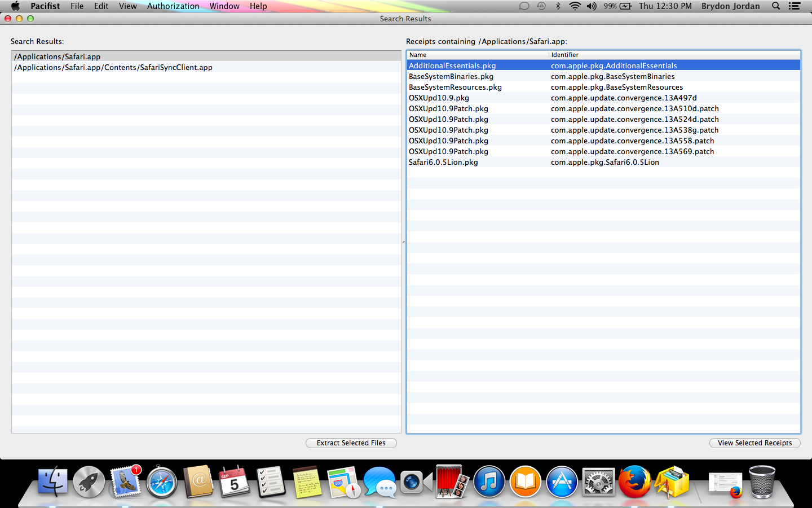Open Photo Booth icon in Dock

tap(452, 483)
